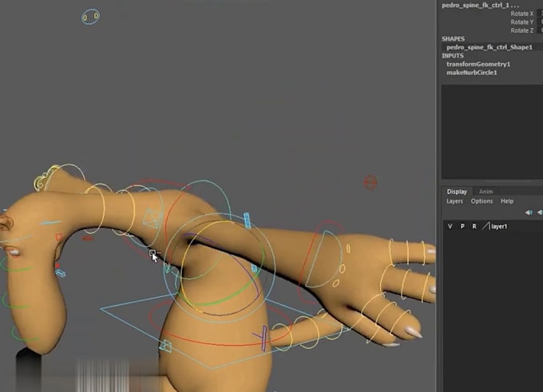Select the red sphere control right of the character
Viewport: 543px width, 392px height.
click(370, 182)
